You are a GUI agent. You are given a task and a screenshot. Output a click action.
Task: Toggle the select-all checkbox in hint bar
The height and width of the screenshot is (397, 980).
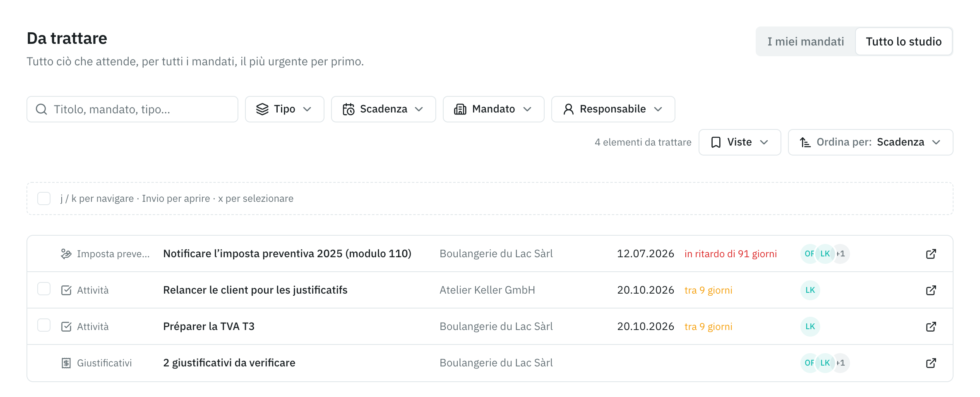click(x=44, y=198)
